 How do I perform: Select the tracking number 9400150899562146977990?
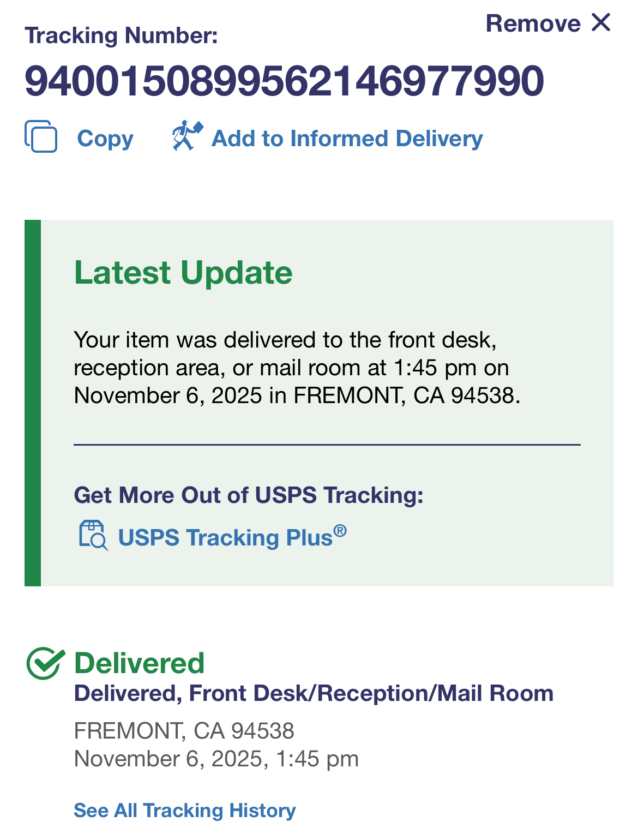(x=284, y=81)
